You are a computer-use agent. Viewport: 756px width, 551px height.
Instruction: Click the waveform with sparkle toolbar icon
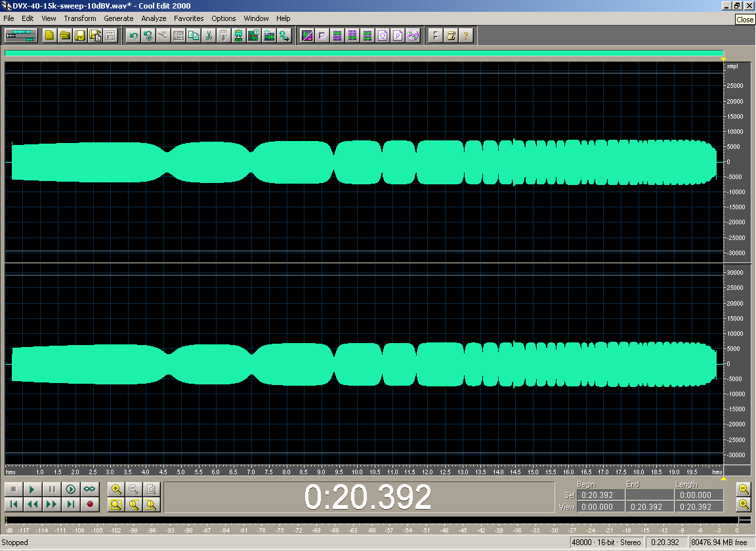269,35
